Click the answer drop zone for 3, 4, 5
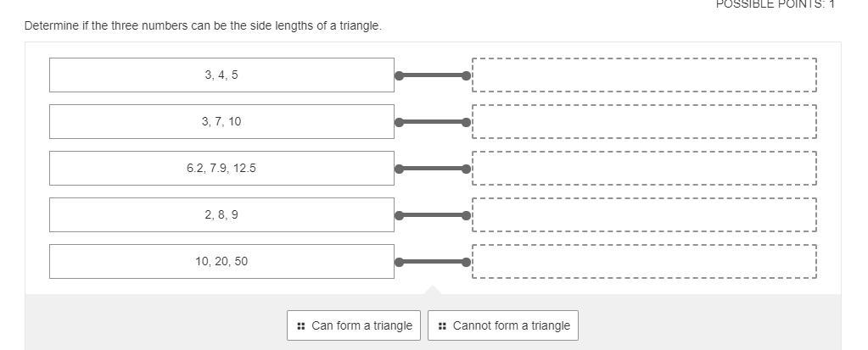The width and height of the screenshot is (868, 350). pyautogui.click(x=644, y=75)
